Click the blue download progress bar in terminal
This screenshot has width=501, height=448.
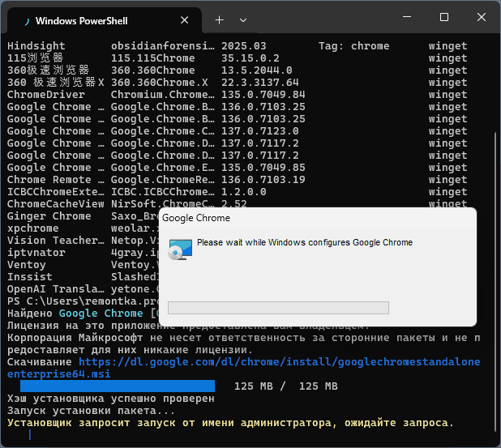click(x=118, y=386)
